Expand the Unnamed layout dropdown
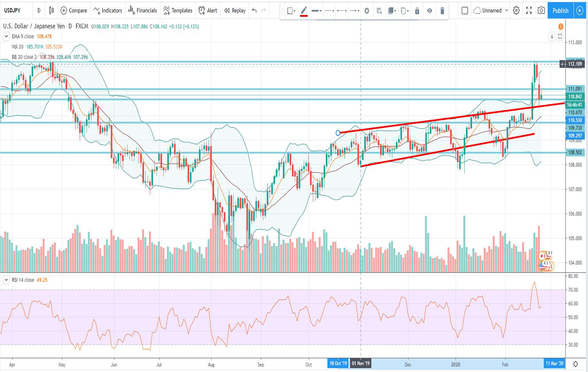The height and width of the screenshot is (372, 588). (x=506, y=11)
